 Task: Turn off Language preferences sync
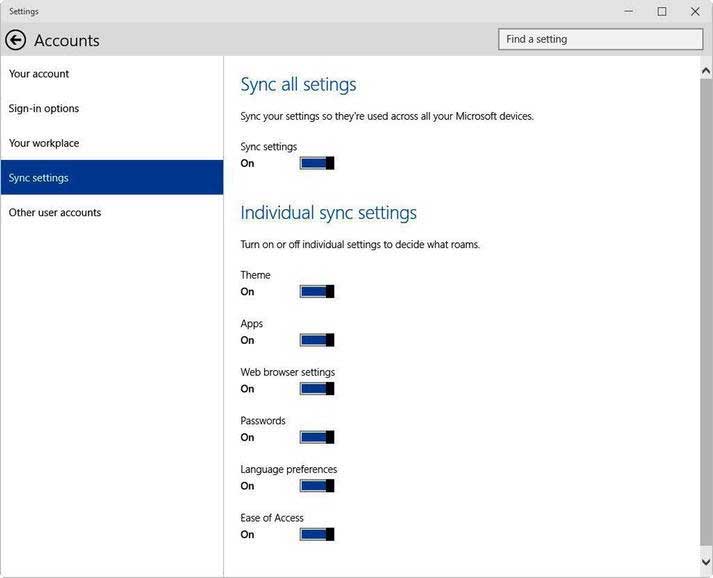tap(316, 486)
